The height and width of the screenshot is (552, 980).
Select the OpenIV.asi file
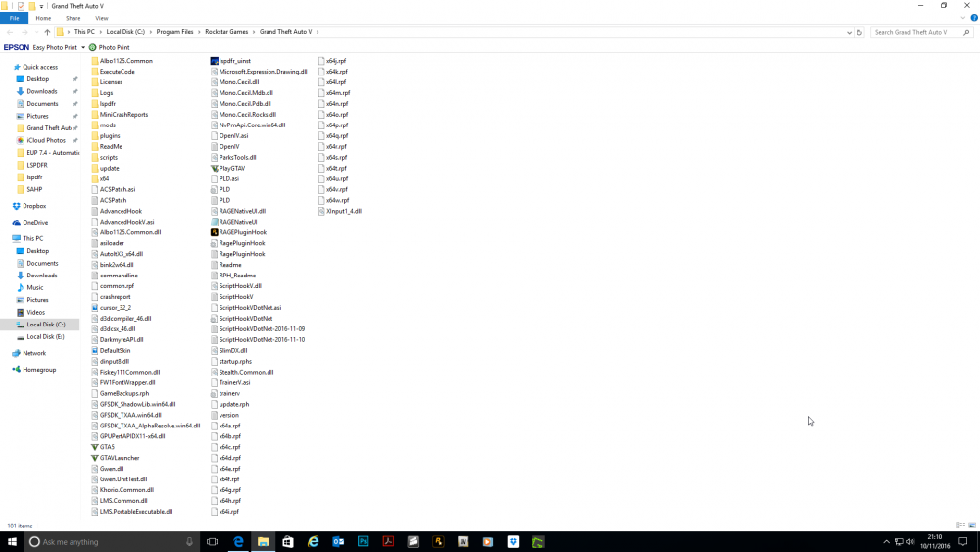click(x=229, y=135)
